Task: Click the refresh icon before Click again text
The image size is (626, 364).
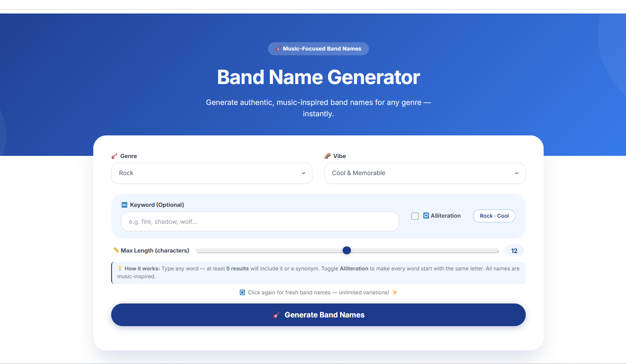Action: [x=242, y=292]
